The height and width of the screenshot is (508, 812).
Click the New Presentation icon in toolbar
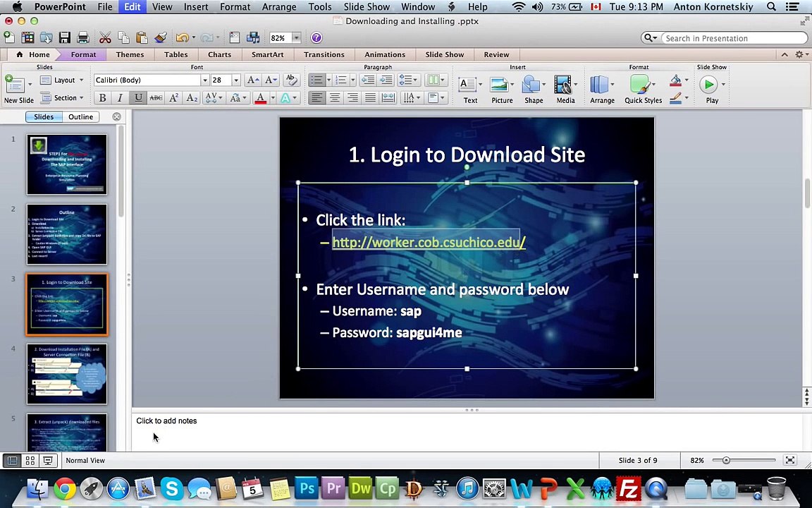click(8, 37)
